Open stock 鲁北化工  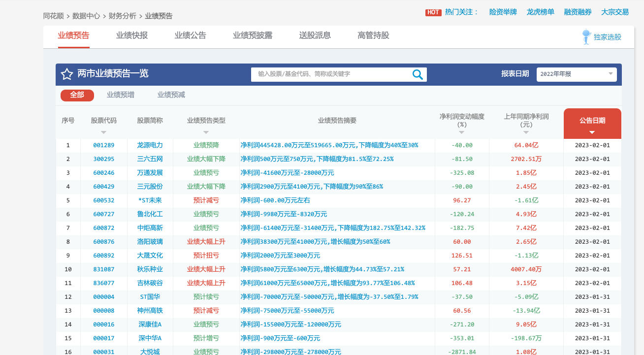[x=150, y=214]
